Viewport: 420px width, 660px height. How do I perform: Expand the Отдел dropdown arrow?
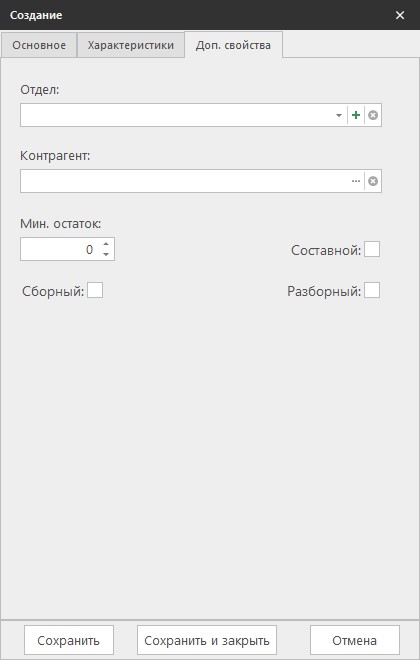[339, 115]
